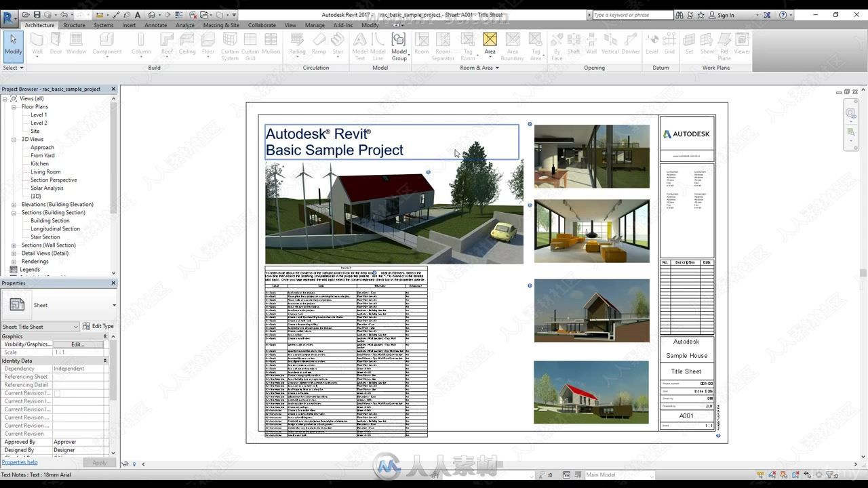The width and height of the screenshot is (868, 488).
Task: Close the Project Browser panel
Action: tap(113, 89)
